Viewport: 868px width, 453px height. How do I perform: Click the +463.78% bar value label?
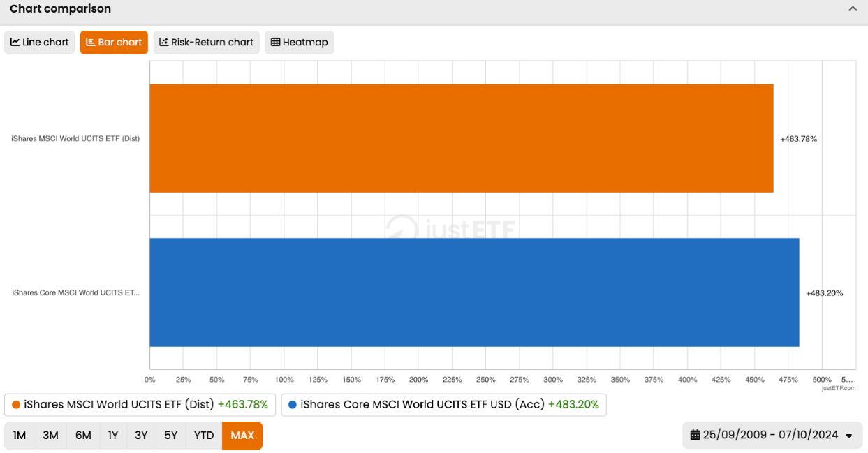click(x=798, y=139)
